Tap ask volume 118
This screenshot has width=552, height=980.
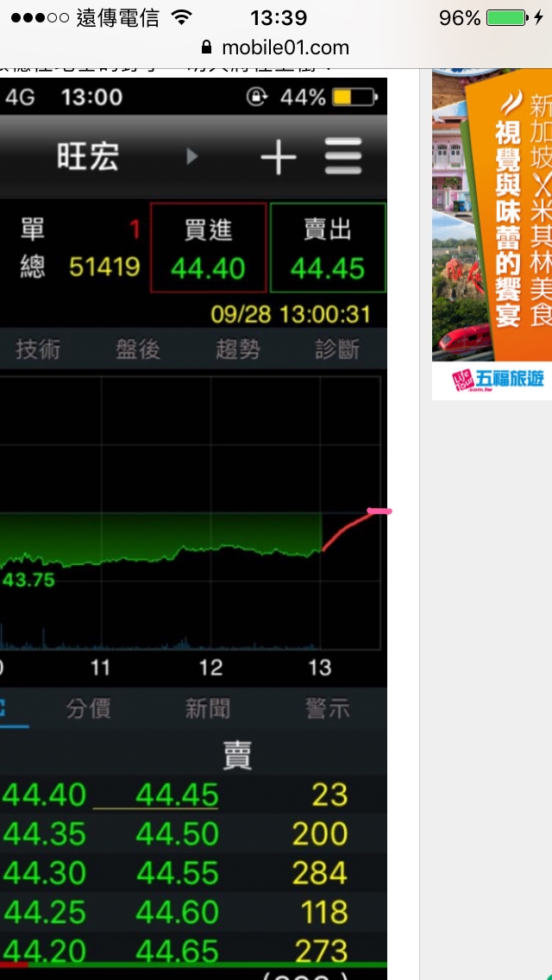[x=323, y=912]
